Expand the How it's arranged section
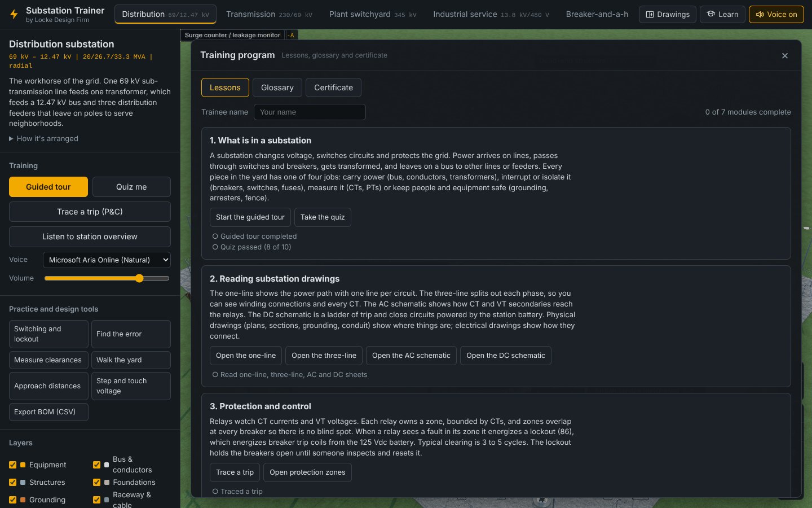The height and width of the screenshot is (508, 812). click(x=43, y=138)
